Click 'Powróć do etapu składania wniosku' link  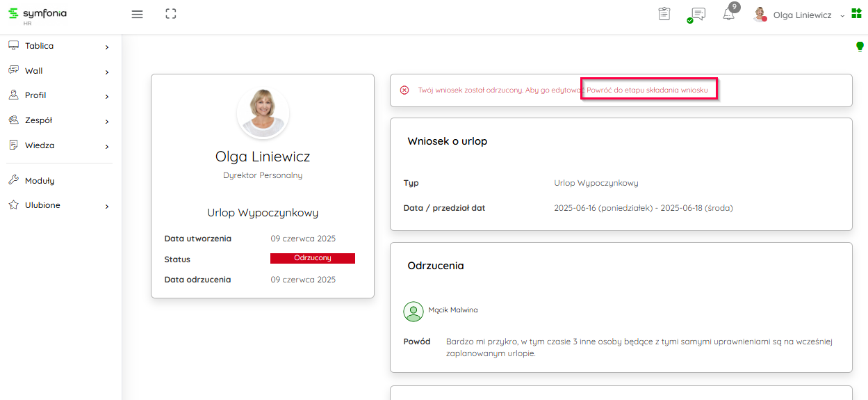coord(648,90)
